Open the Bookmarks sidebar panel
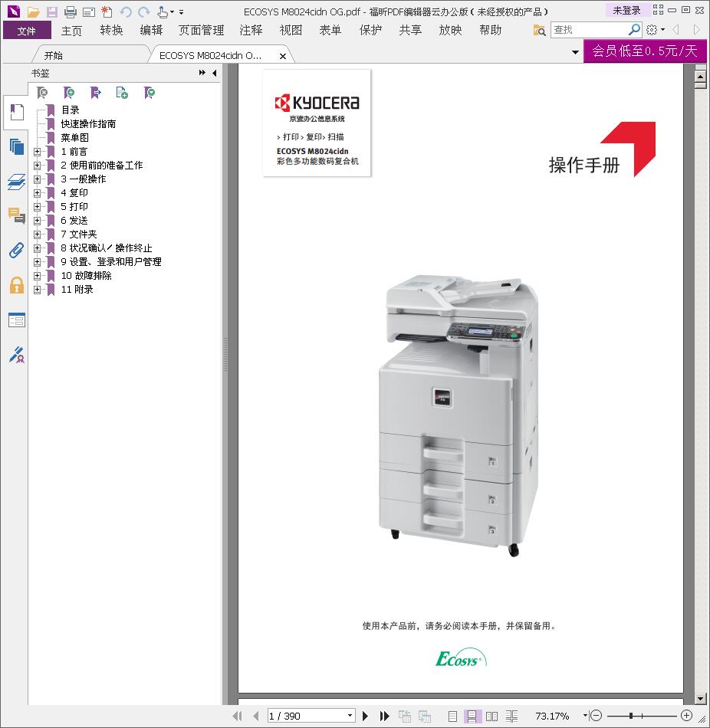Image resolution: width=710 pixels, height=728 pixels. pyautogui.click(x=17, y=112)
